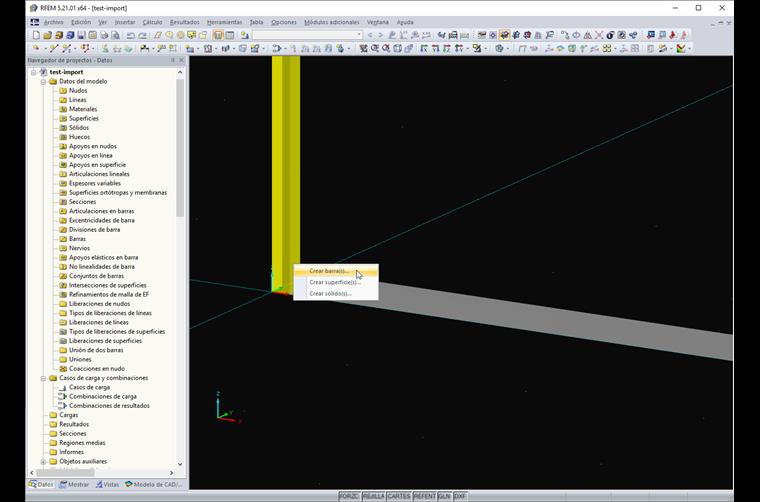760x502 pixels.
Task: Click navigator vertical scrollbar down arrow
Action: click(x=180, y=464)
